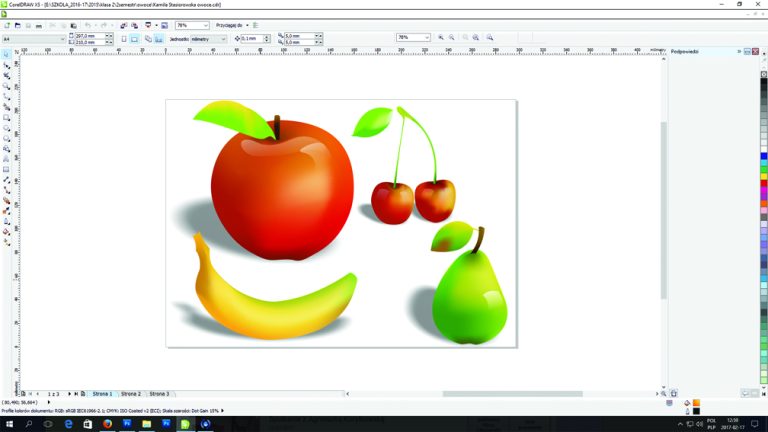Click the Open file icon in toolbar

pos(17,24)
